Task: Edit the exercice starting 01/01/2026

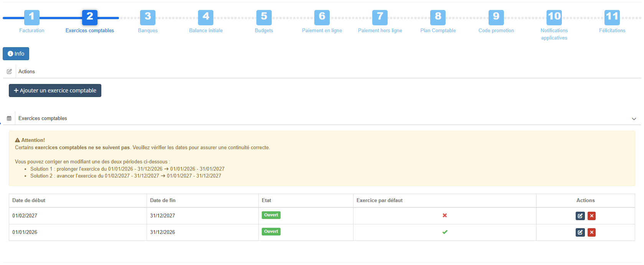Action: 580,232
